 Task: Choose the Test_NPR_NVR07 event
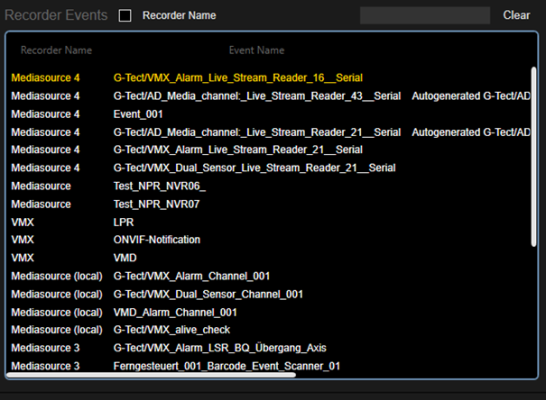[x=269, y=204]
